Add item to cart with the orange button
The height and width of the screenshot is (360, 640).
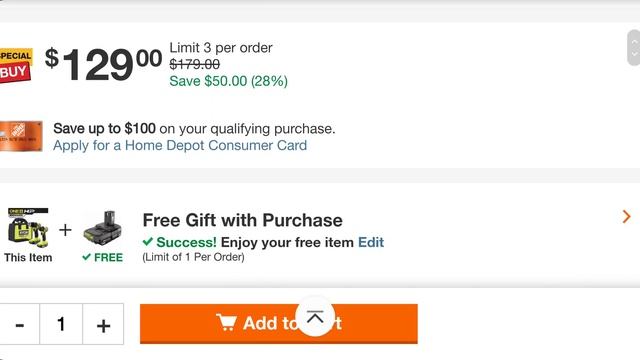tap(279, 324)
